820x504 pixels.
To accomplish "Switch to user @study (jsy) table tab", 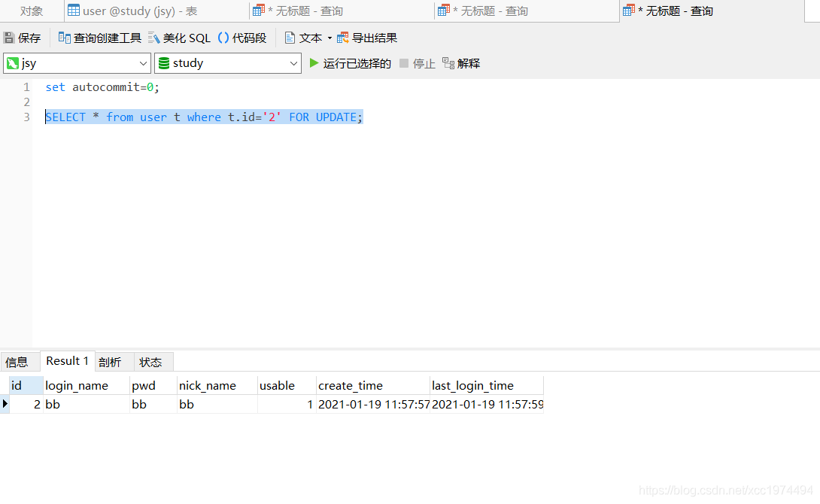I will (x=156, y=11).
